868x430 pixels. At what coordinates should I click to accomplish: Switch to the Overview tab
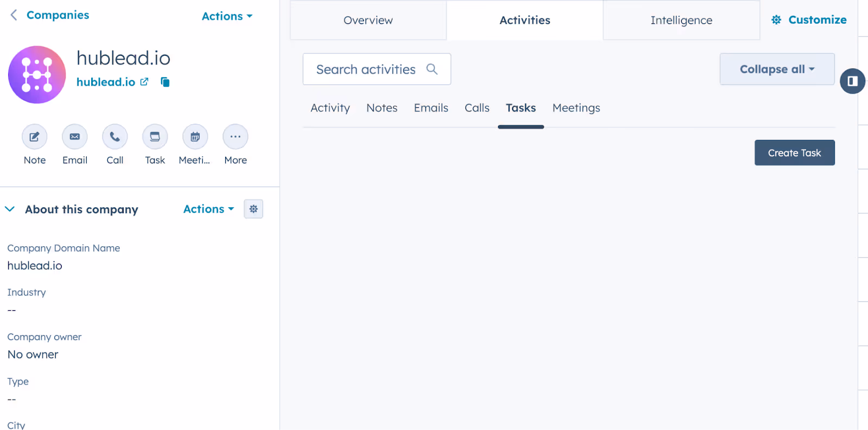pos(368,20)
